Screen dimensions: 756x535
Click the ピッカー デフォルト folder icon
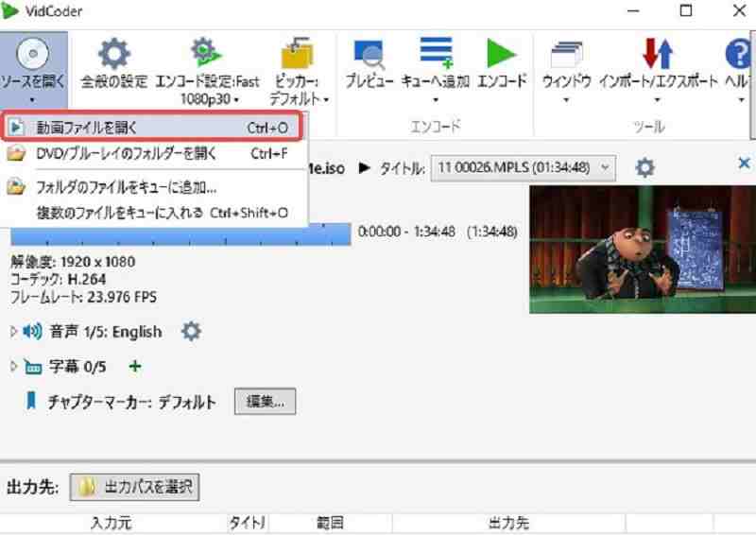pos(297,54)
